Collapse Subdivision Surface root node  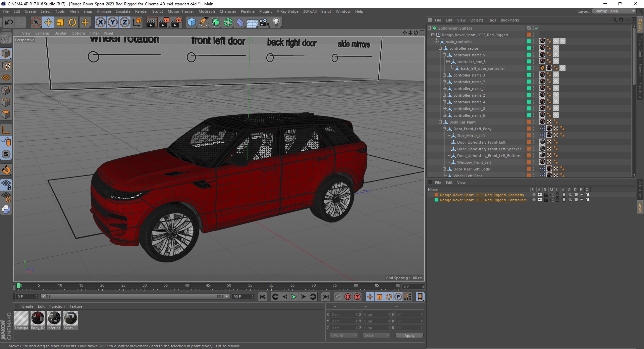(429, 28)
